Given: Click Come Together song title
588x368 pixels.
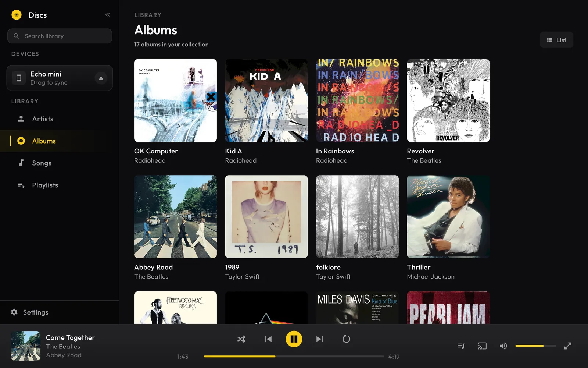Looking at the screenshot, I should click(70, 337).
